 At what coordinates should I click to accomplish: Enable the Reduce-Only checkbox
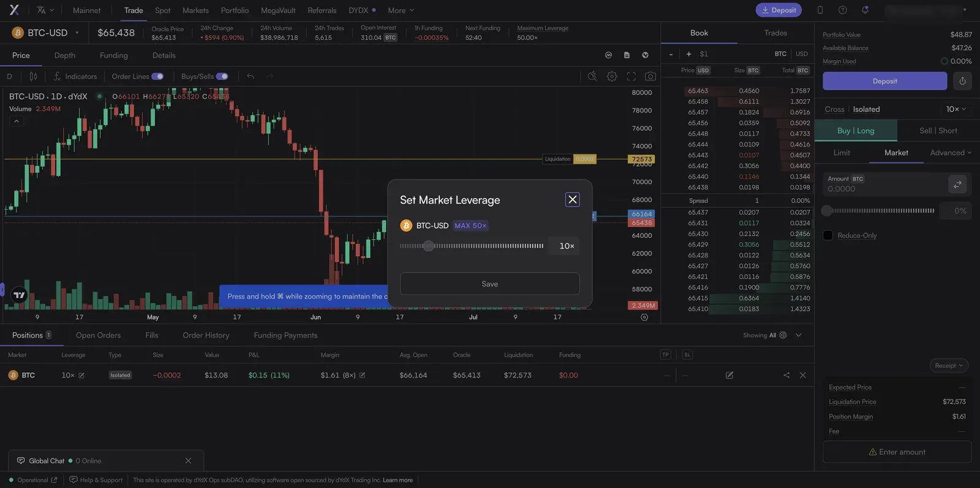click(828, 235)
